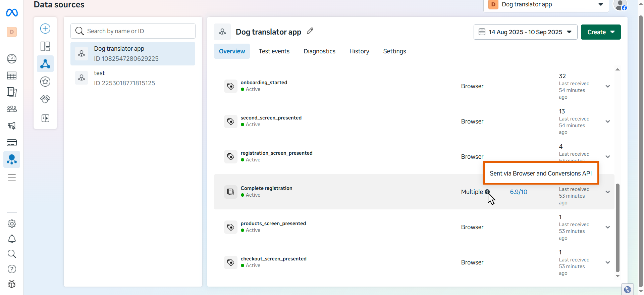Select the Events Manager icon in left sidebar
The image size is (644, 295).
tap(12, 159)
